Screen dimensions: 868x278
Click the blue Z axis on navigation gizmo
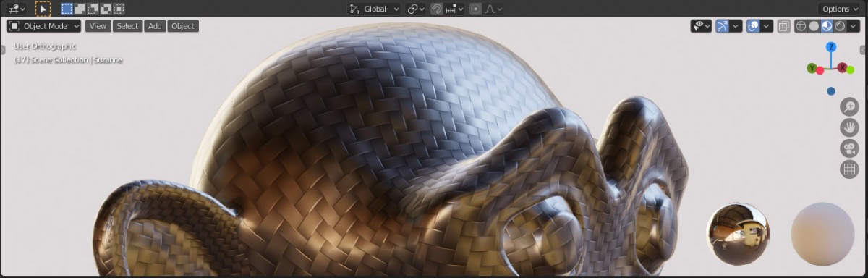point(831,46)
